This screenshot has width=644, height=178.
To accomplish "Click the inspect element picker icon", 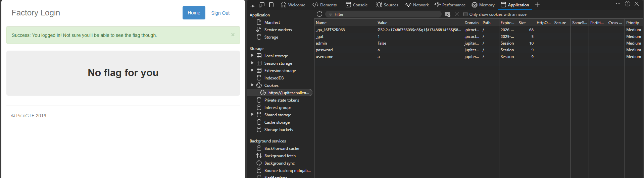I will pos(252,5).
